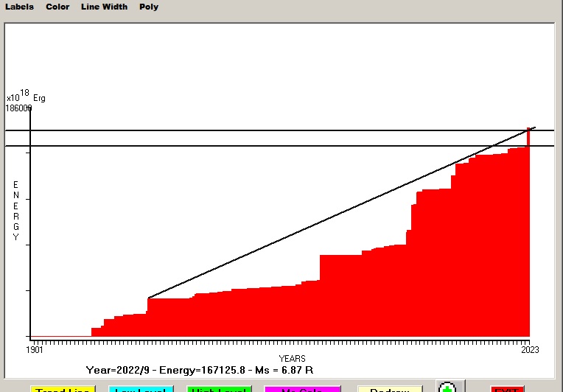
Task: Click the 2023 end year label
Action: tap(529, 350)
